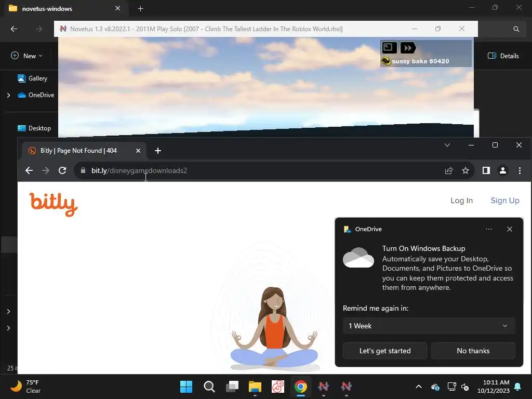
Task: Open Chrome profile menu
Action: click(503, 170)
